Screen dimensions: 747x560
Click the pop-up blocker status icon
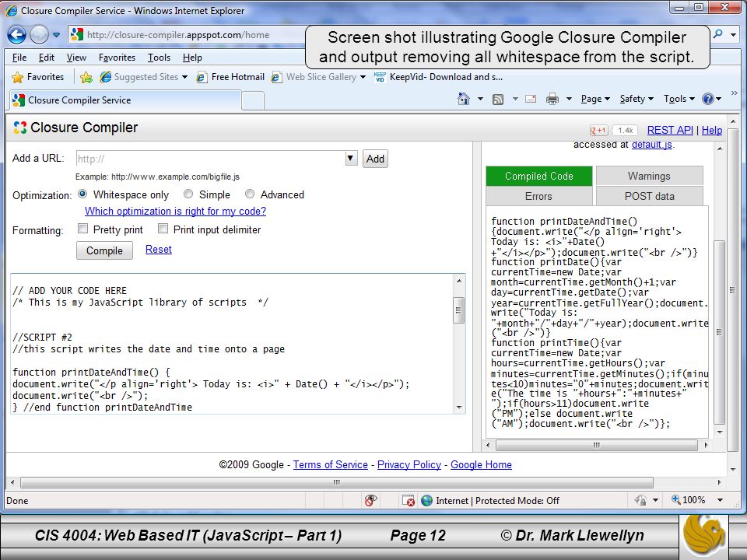(x=409, y=500)
